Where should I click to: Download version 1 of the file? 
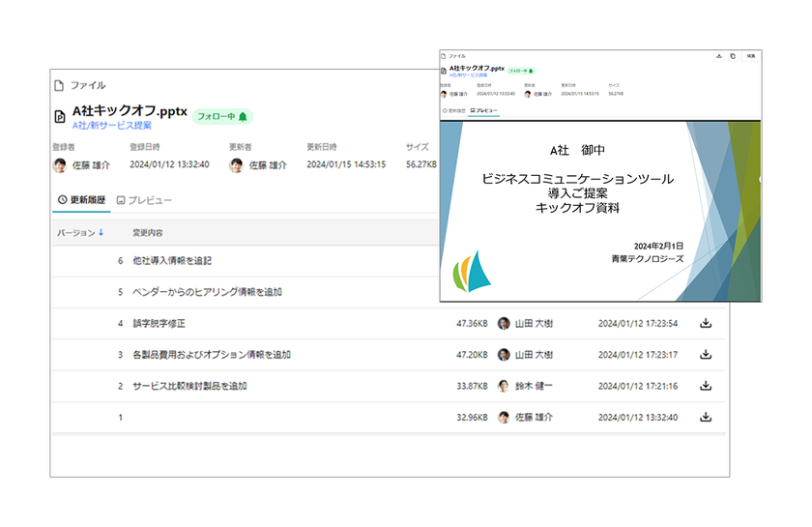click(x=706, y=417)
